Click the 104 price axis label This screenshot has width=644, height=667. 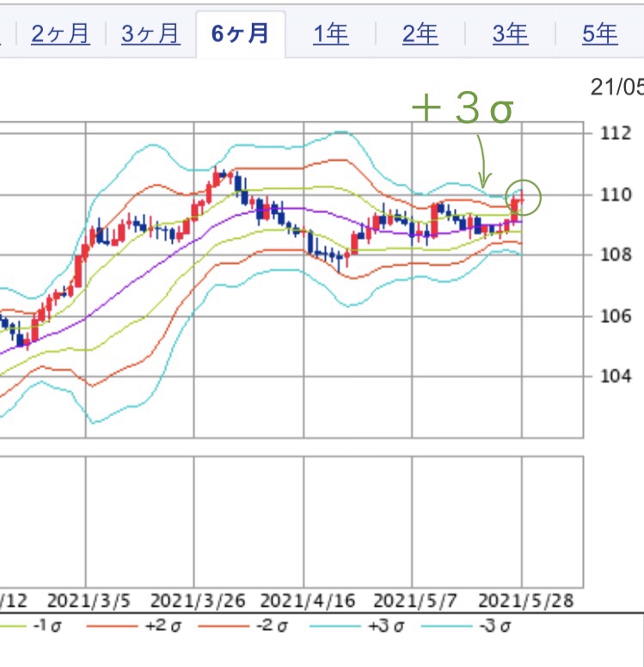(616, 376)
